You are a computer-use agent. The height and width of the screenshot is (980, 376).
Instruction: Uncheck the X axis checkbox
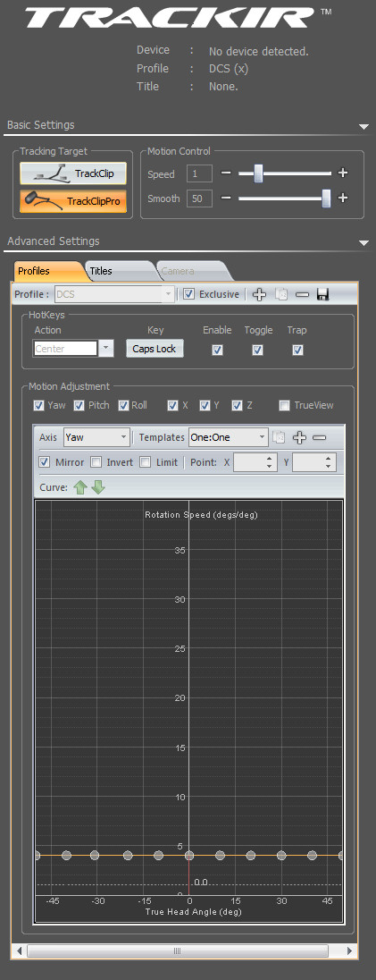[173, 406]
